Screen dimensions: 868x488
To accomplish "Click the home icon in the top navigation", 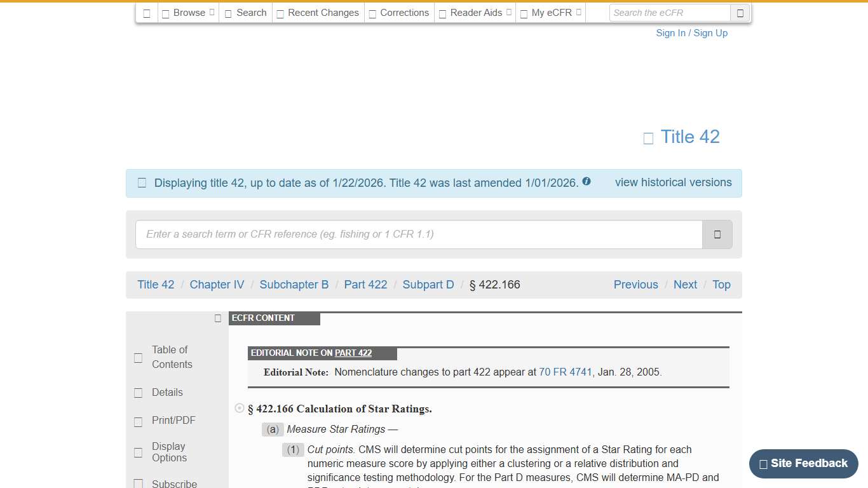I will point(146,12).
